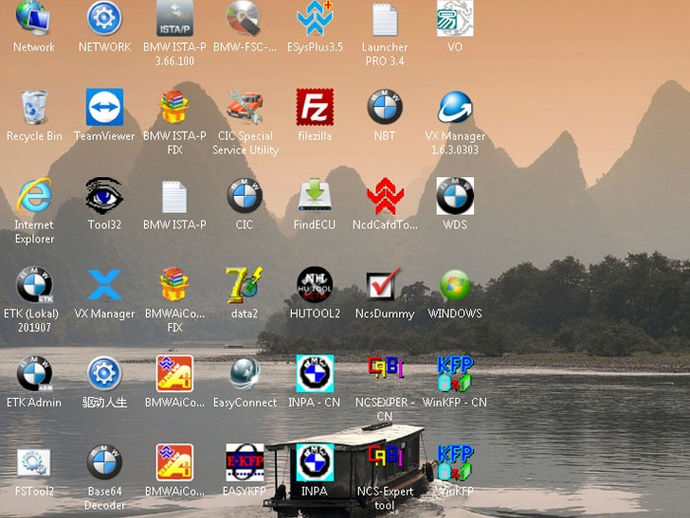Launch FindECU shortcut
The width and height of the screenshot is (690, 518).
click(x=315, y=195)
